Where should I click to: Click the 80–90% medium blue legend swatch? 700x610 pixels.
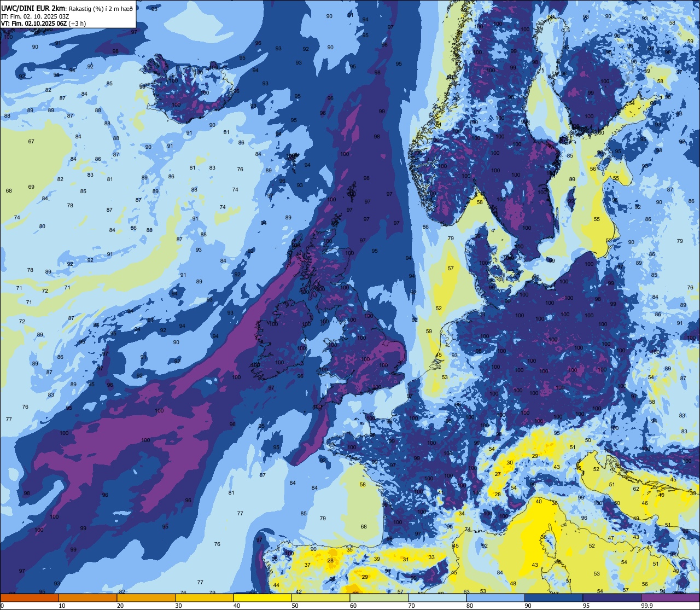[x=495, y=597]
